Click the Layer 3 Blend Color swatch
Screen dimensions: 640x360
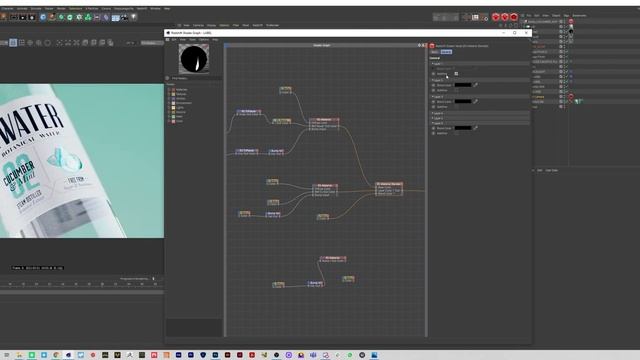(463, 101)
